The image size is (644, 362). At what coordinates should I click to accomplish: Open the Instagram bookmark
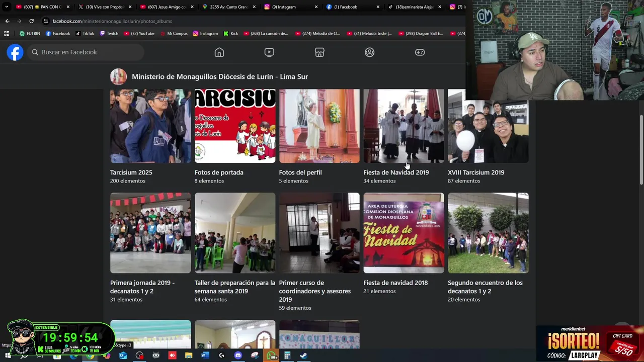[205, 34]
